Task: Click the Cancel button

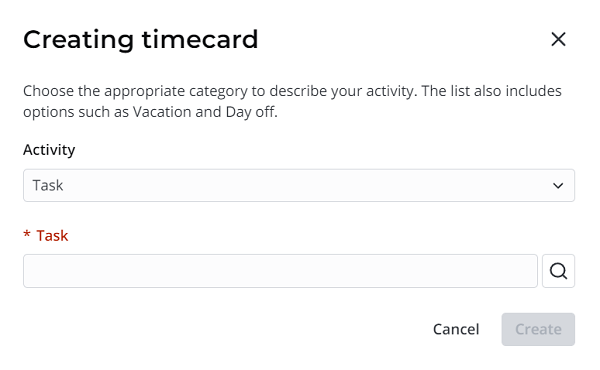Action: (x=456, y=329)
